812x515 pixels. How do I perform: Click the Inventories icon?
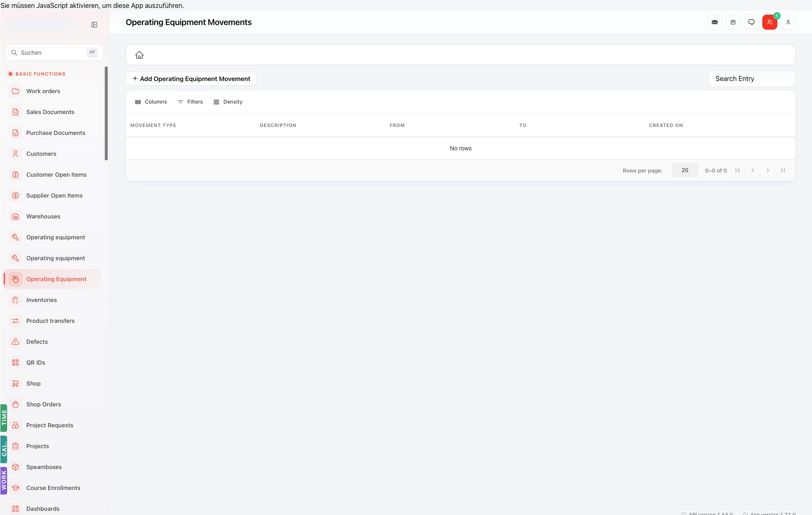15,300
